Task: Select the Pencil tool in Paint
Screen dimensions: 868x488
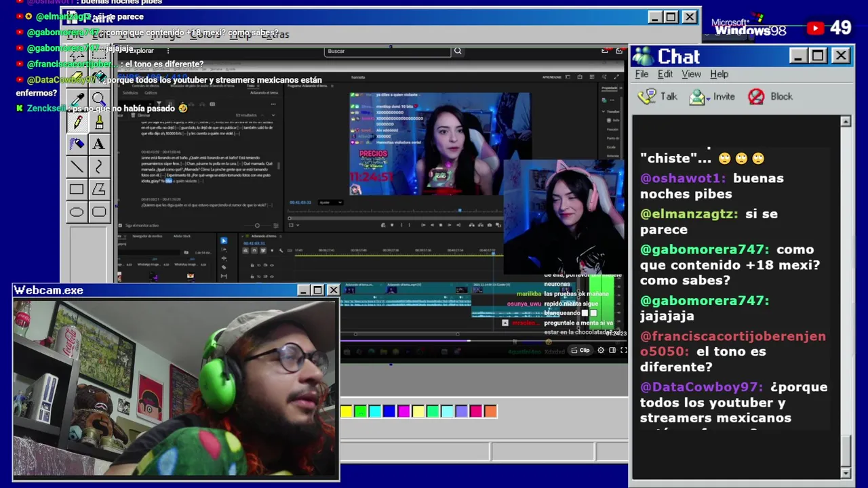Action: (77, 122)
